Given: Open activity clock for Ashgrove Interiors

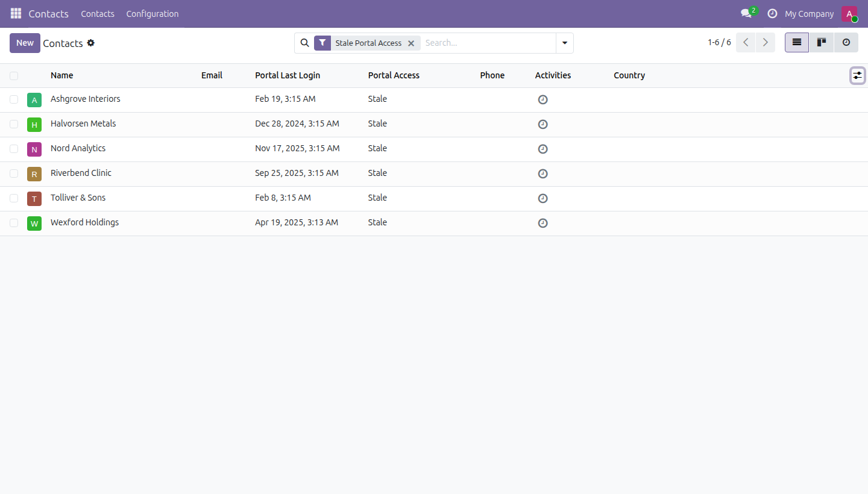Looking at the screenshot, I should pos(542,99).
